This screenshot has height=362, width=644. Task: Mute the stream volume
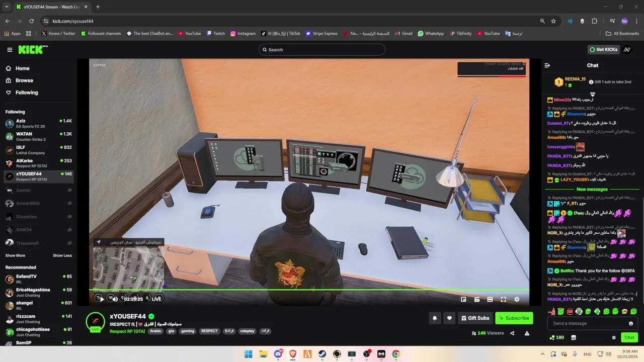[x=115, y=299]
